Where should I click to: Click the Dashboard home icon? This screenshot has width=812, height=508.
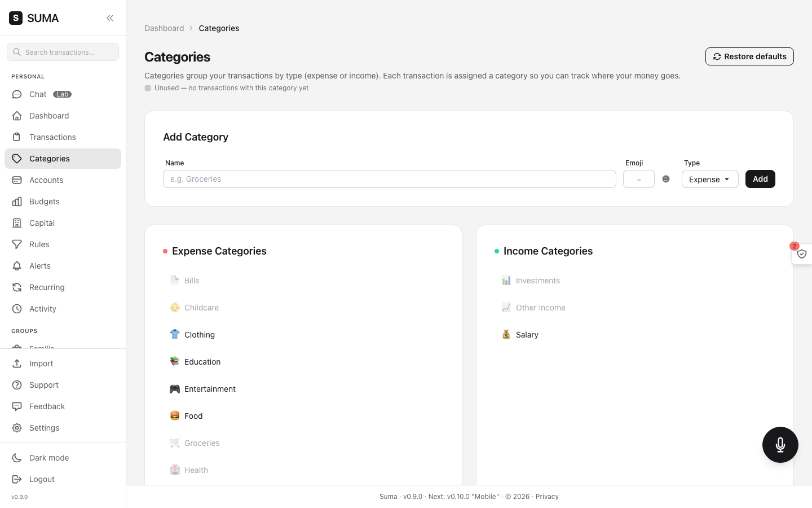[x=17, y=116]
